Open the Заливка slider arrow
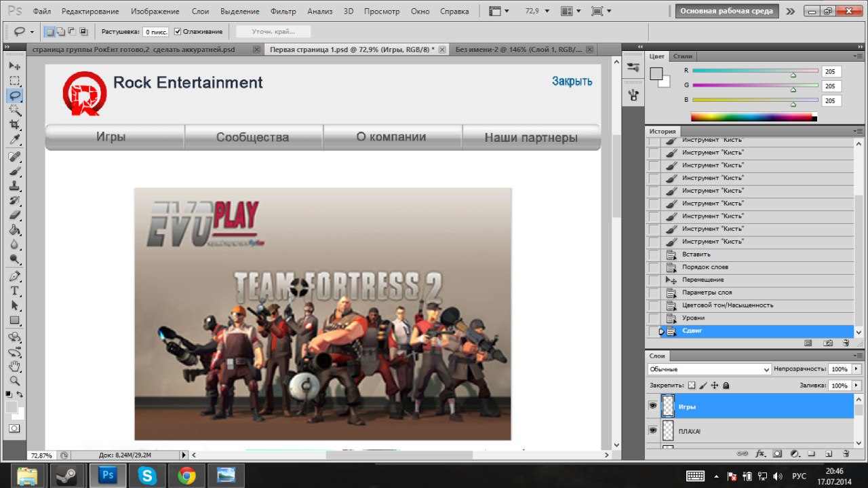 pyautogui.click(x=857, y=386)
